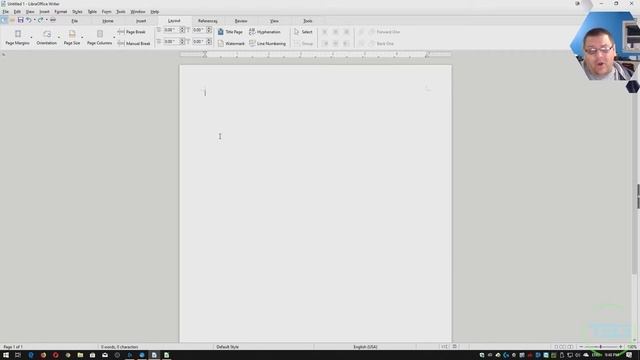Click the top-right spacing spinner arrows
The width and height of the screenshot is (640, 360).
pyautogui.click(x=209, y=30)
